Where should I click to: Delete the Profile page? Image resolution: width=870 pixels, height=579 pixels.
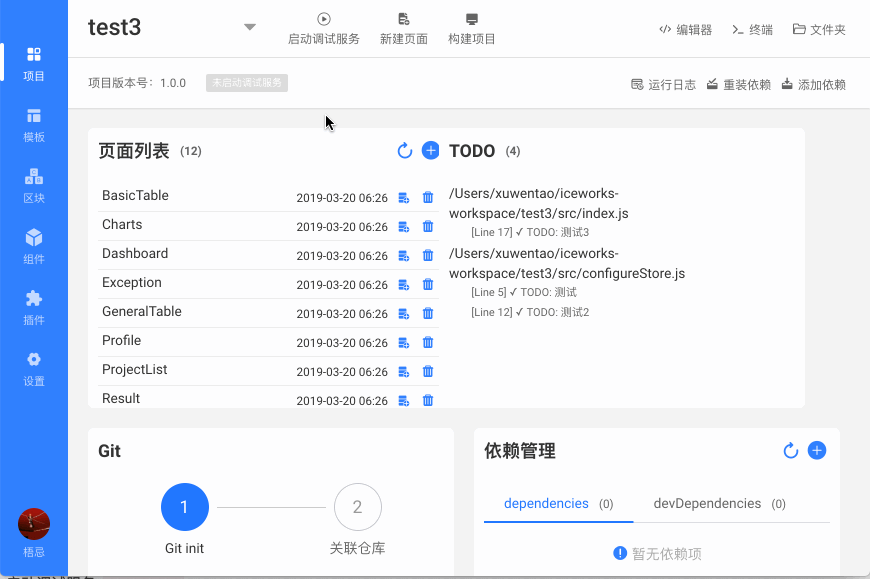click(x=428, y=342)
